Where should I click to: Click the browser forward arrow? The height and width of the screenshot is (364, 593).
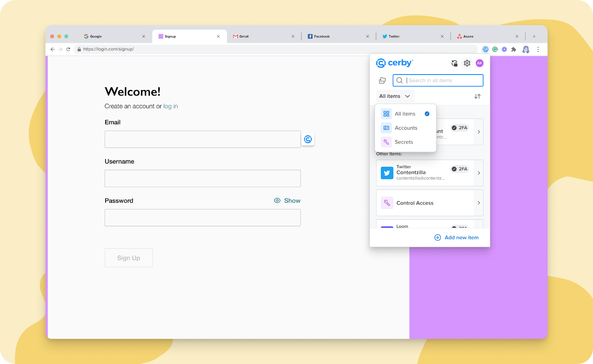click(60, 49)
